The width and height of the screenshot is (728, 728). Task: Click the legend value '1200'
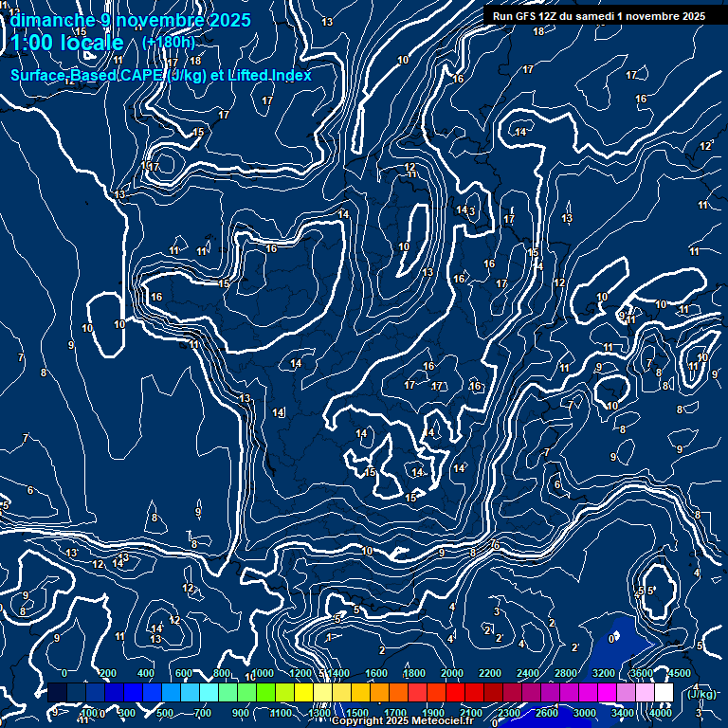tap(300, 673)
